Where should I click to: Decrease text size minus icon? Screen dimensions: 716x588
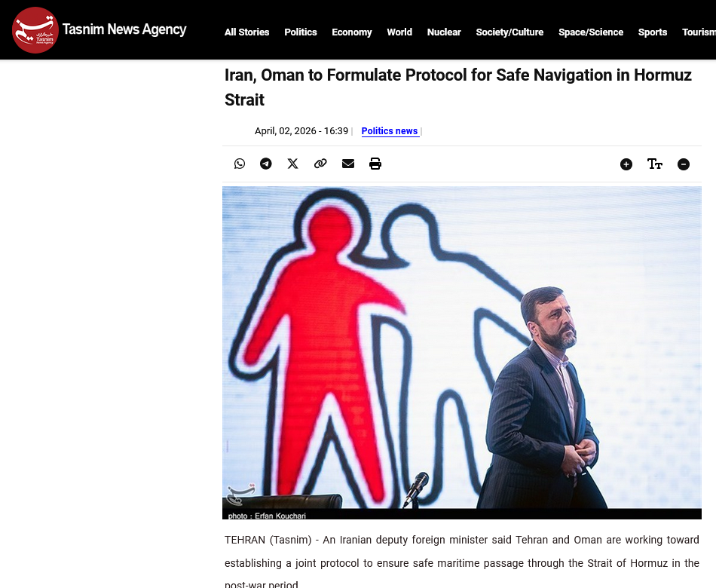(x=684, y=164)
